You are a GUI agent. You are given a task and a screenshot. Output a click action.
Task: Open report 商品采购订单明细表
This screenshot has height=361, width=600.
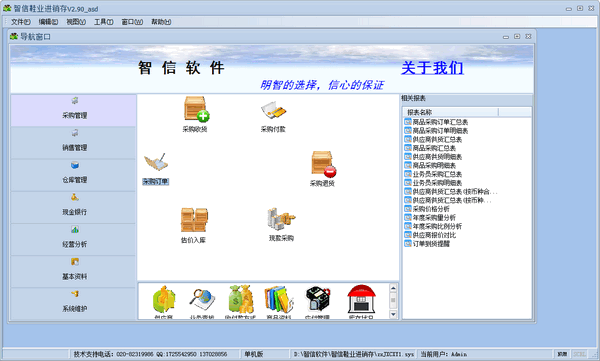pyautogui.click(x=436, y=131)
